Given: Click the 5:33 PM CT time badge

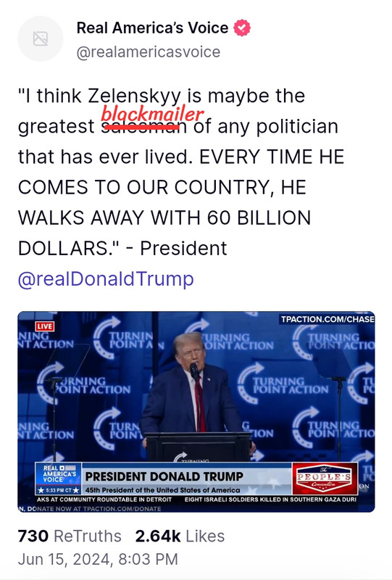Looking at the screenshot, I should click(x=59, y=490).
